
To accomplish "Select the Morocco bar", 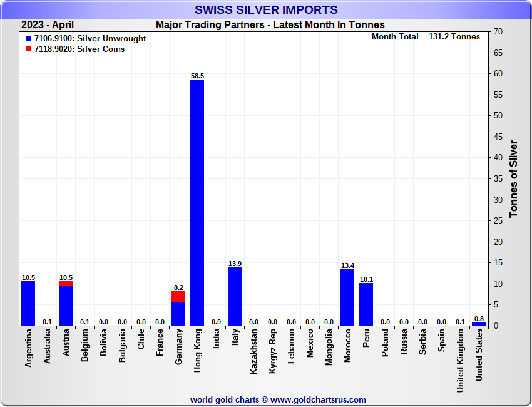I will (347, 297).
